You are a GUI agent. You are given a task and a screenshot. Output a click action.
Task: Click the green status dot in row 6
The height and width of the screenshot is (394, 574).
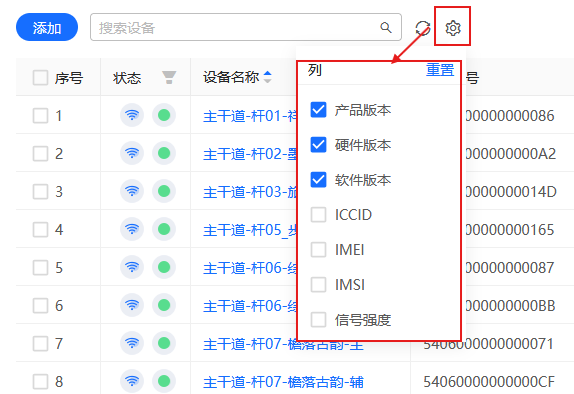164,305
